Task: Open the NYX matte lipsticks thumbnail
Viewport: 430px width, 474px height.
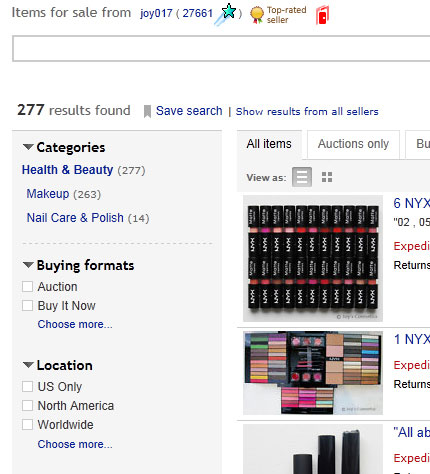Action: coord(313,258)
